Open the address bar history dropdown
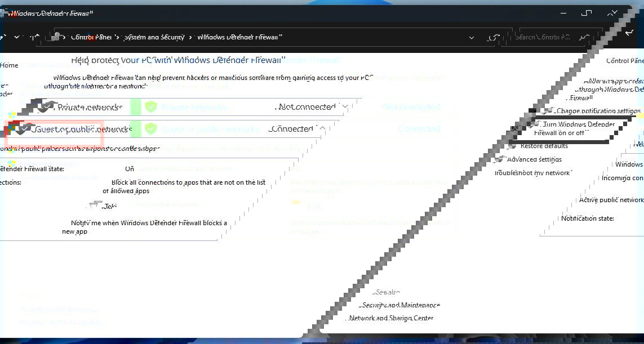 point(471,37)
